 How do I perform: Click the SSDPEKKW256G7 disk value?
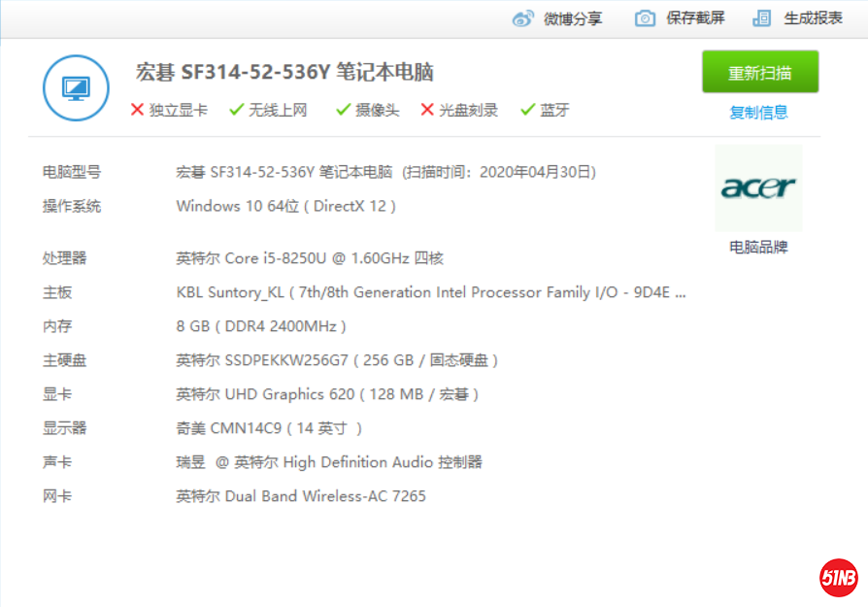337,360
